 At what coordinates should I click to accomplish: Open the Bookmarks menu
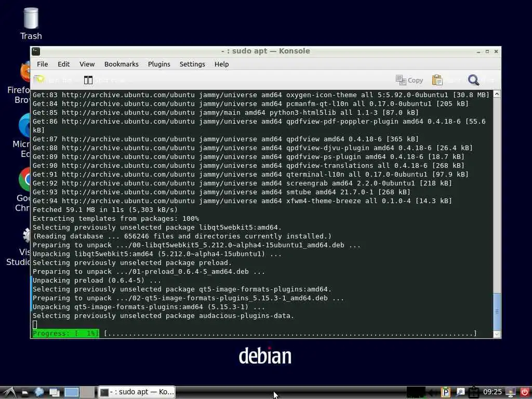(x=122, y=64)
